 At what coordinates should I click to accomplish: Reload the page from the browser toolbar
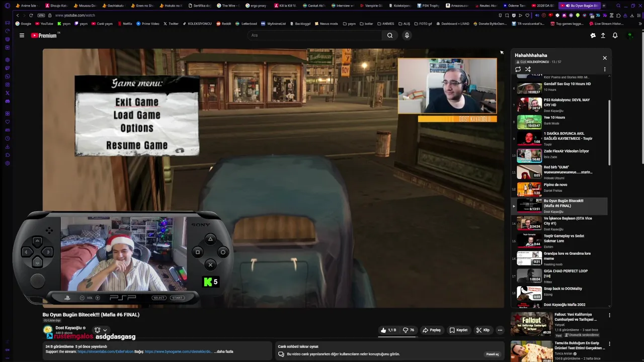[x=31, y=15]
